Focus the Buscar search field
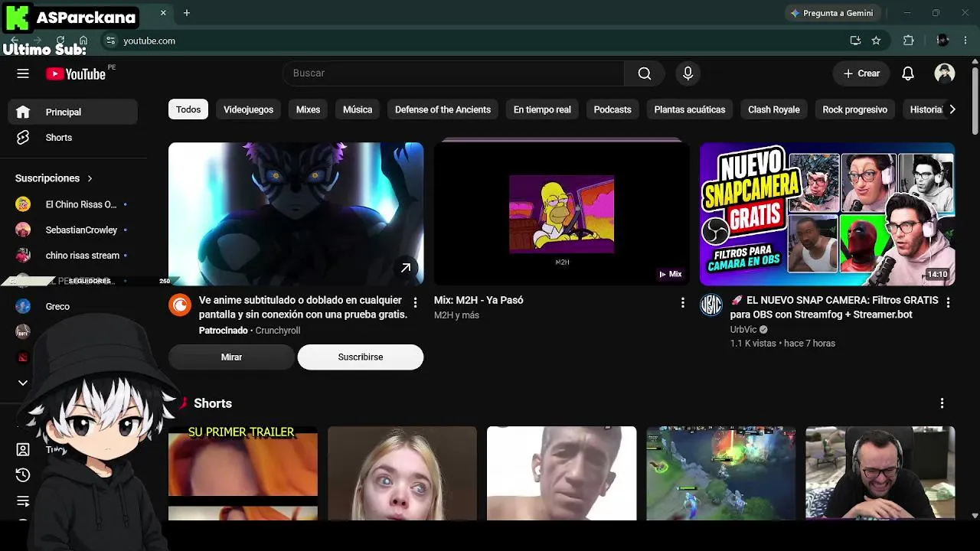This screenshot has width=980, height=551. pyautogui.click(x=454, y=73)
